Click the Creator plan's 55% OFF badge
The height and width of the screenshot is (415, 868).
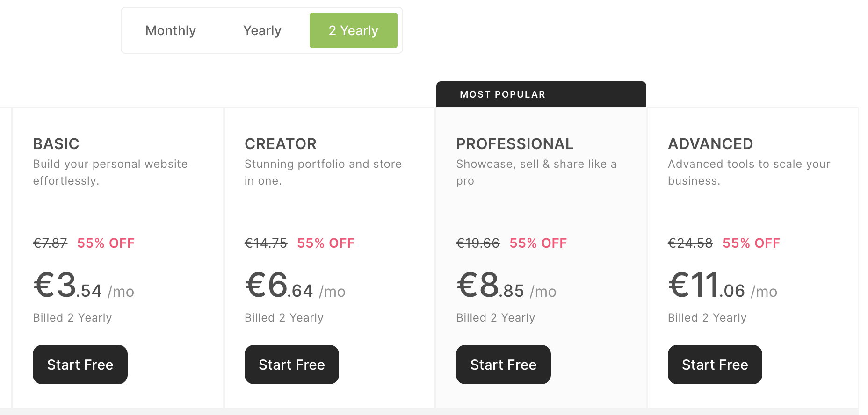pyautogui.click(x=325, y=243)
